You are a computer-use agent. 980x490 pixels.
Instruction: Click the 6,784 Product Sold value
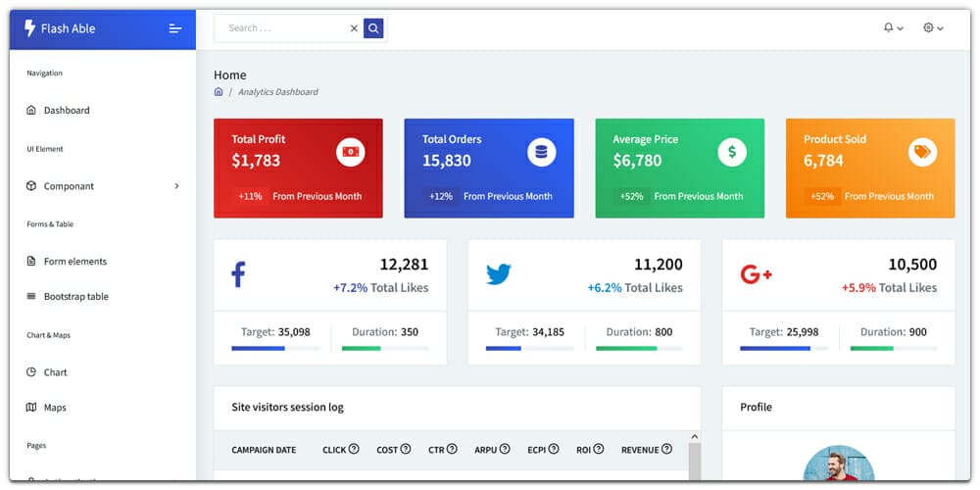[x=823, y=161]
